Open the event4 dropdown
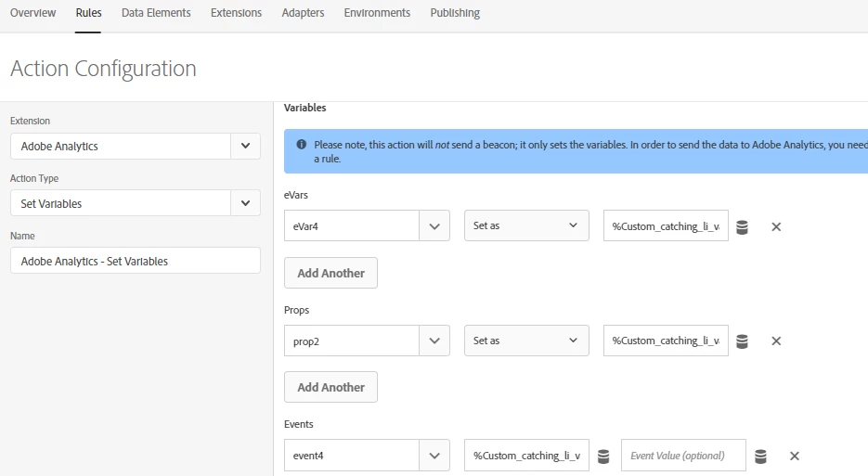Screen dimensions: 868x476 point(434,456)
